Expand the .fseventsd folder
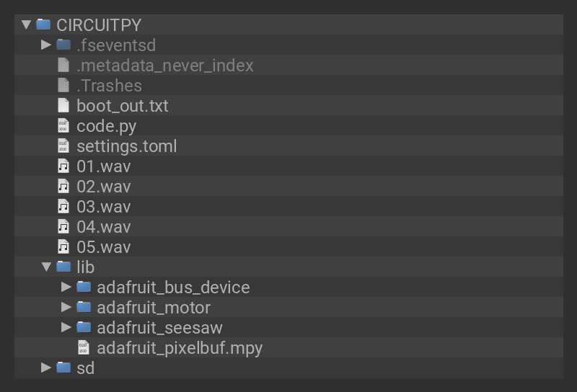The image size is (577, 392). (46, 45)
